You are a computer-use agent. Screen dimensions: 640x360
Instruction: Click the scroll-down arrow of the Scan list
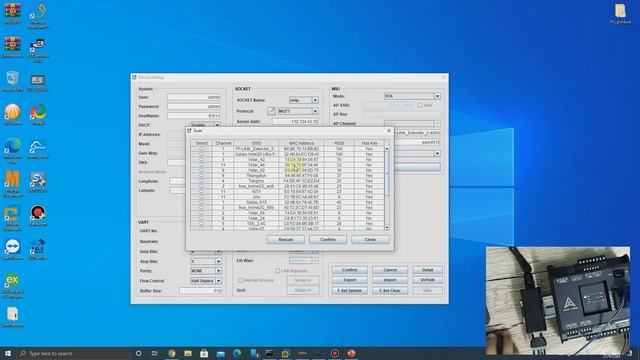click(387, 227)
